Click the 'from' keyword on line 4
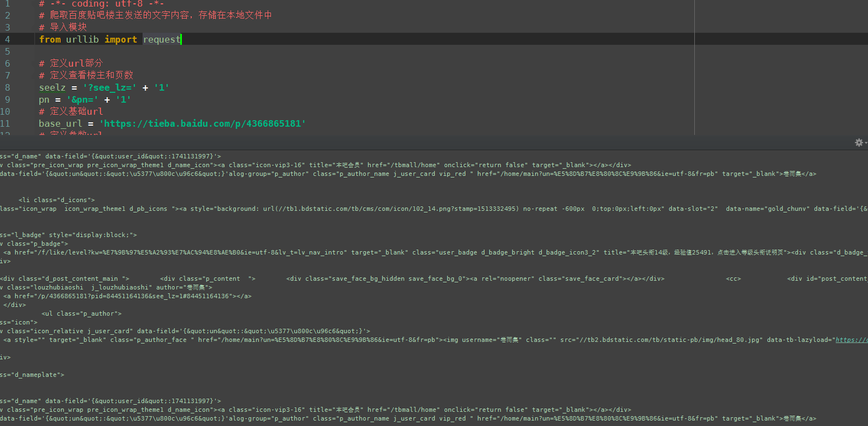The image size is (868, 426). coord(50,39)
